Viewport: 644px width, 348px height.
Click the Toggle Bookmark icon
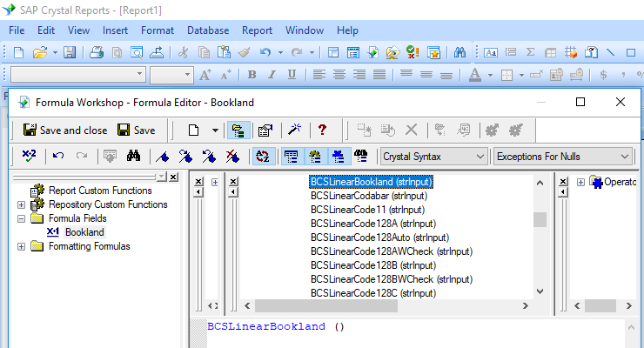pyautogui.click(x=163, y=157)
